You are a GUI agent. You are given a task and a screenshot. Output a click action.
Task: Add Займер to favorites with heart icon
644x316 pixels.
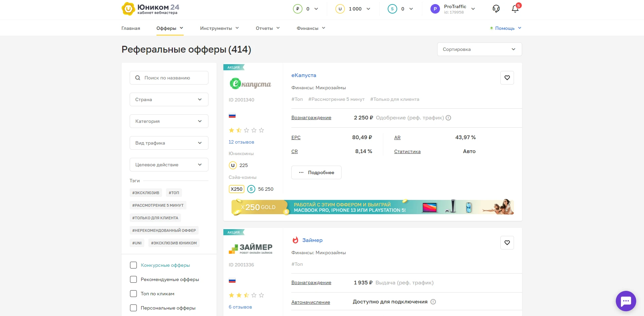point(507,243)
